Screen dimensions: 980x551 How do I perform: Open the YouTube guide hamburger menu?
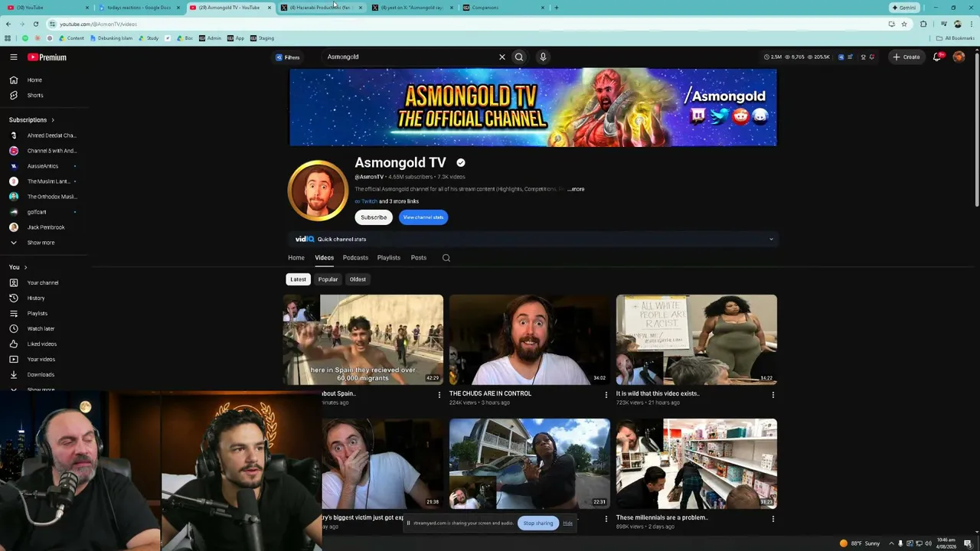(x=14, y=57)
